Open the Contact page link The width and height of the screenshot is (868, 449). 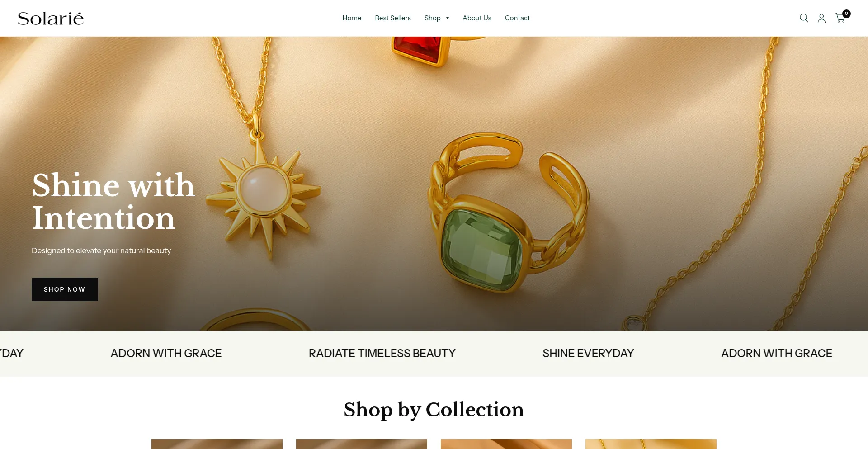[517, 18]
